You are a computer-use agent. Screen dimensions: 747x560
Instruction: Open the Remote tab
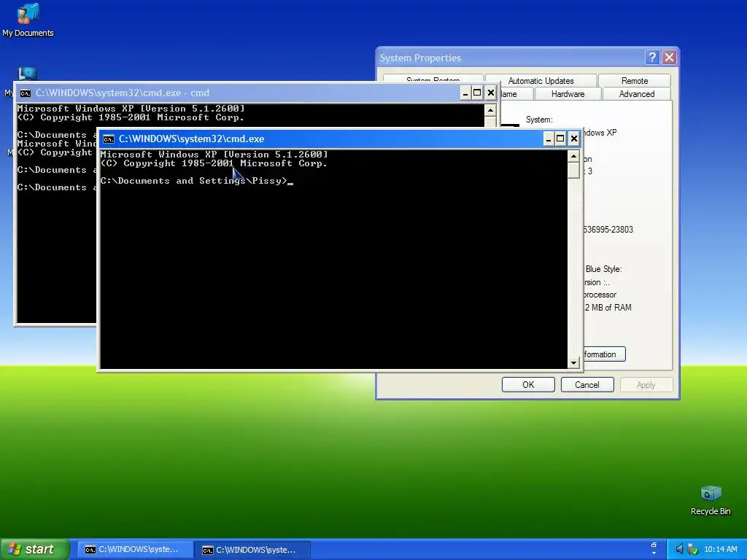635,80
